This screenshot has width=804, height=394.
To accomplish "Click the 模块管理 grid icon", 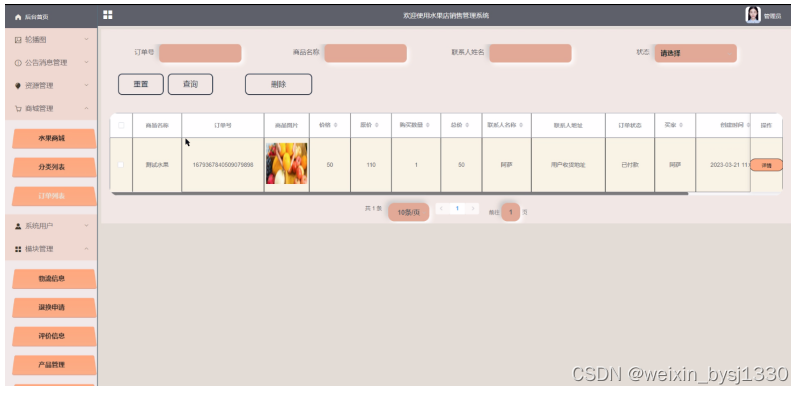I will 18,249.
